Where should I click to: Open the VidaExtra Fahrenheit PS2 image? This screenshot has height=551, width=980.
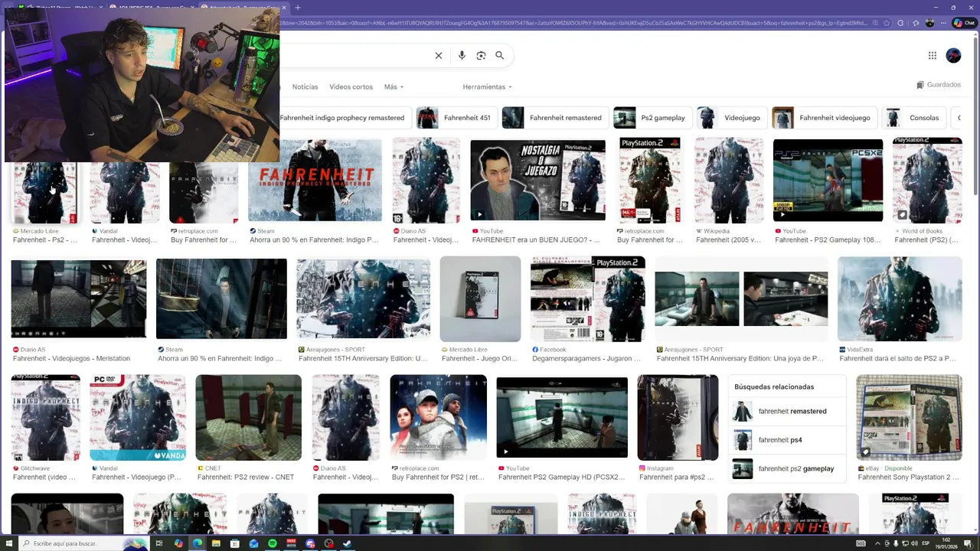[900, 299]
